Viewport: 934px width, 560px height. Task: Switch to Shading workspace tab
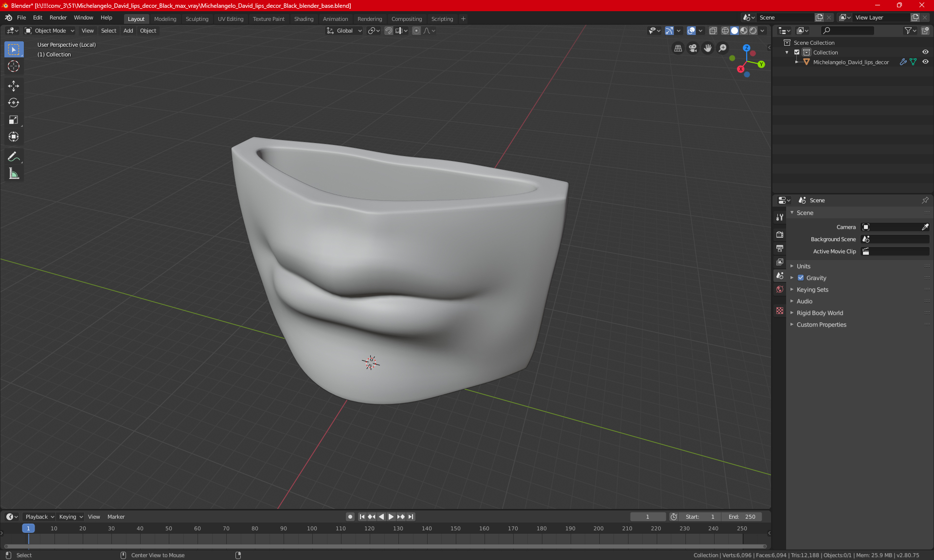coord(304,19)
